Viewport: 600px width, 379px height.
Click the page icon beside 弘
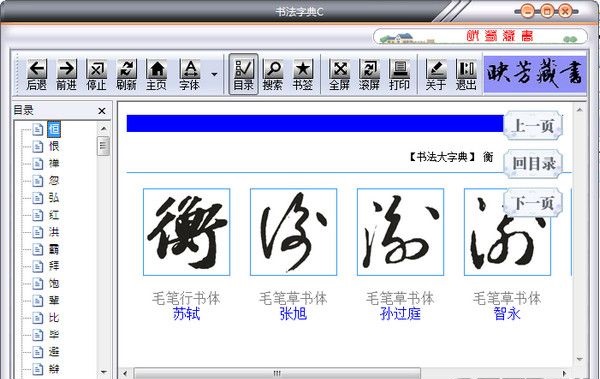pos(38,198)
